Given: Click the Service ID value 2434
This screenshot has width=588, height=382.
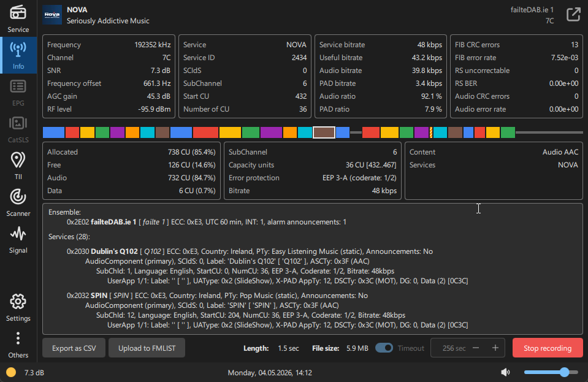Looking at the screenshot, I should point(299,58).
